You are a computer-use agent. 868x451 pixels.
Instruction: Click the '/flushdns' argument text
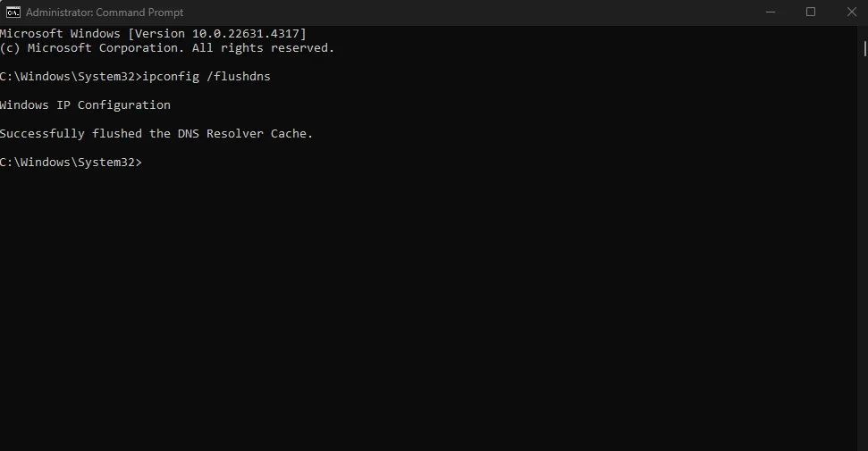(239, 77)
